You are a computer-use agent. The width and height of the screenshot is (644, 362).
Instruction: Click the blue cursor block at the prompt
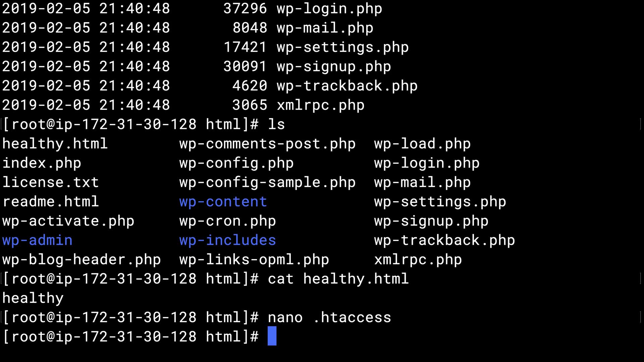pos(272,336)
